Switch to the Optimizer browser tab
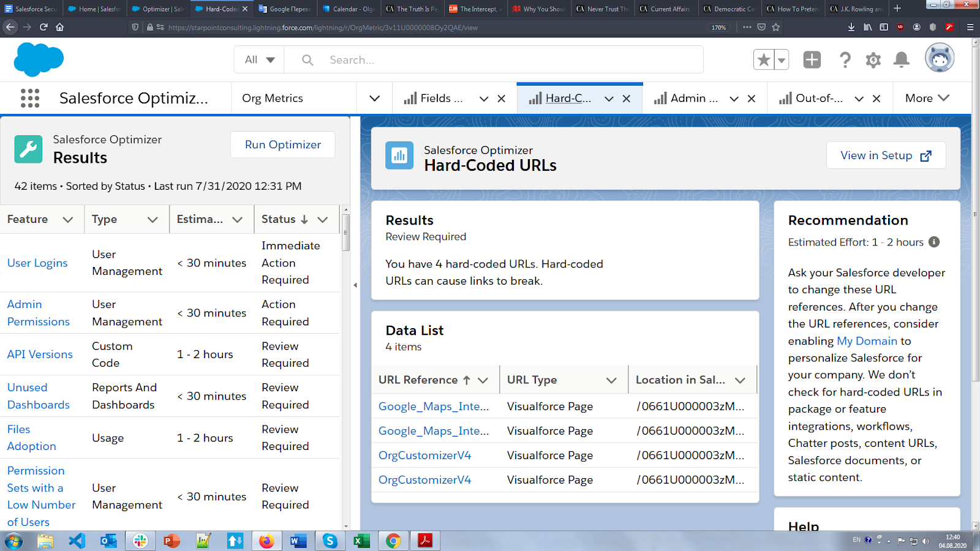 158,9
